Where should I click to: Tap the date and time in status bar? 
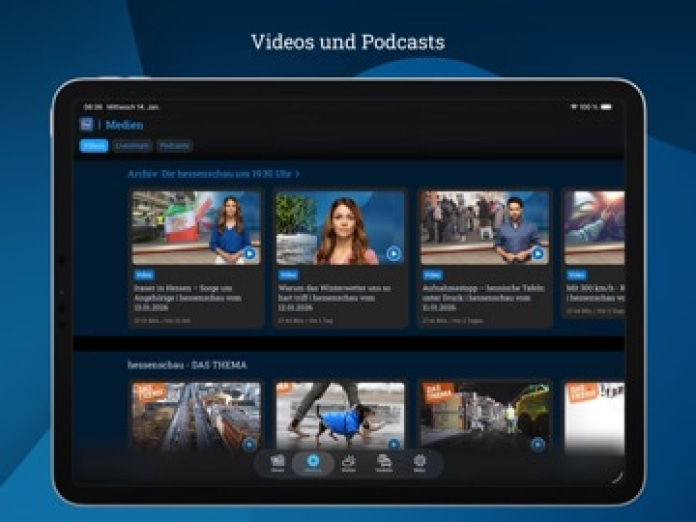click(x=122, y=107)
